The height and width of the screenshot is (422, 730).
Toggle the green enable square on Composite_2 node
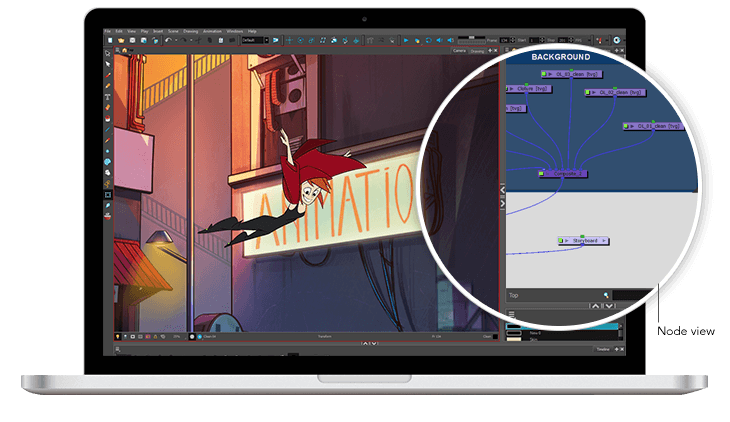(x=541, y=174)
